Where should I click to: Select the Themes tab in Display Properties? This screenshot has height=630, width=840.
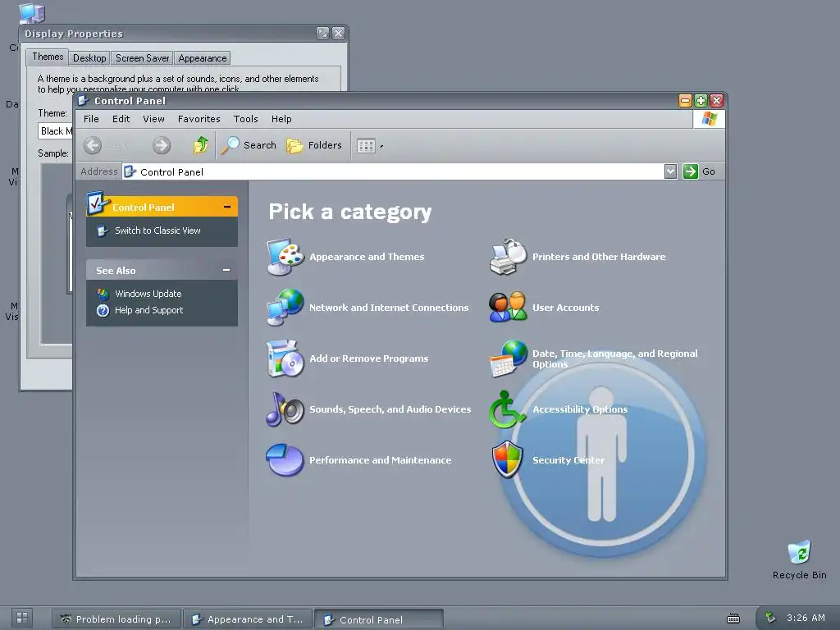click(47, 57)
